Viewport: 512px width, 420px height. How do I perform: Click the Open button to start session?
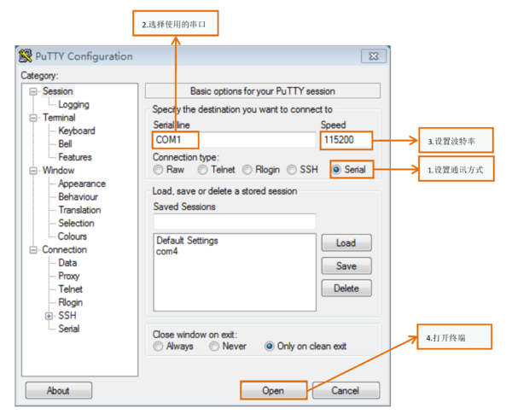pyautogui.click(x=273, y=391)
